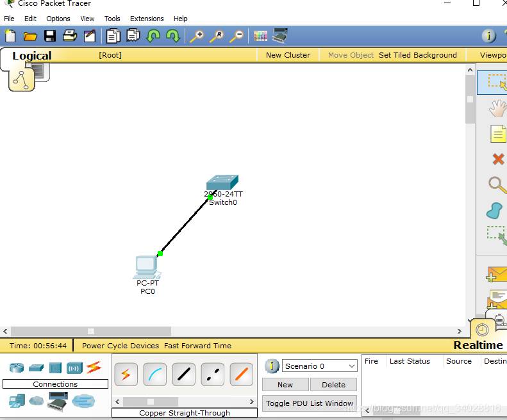
Task: Zoom out of the workspace
Action: (x=237, y=36)
